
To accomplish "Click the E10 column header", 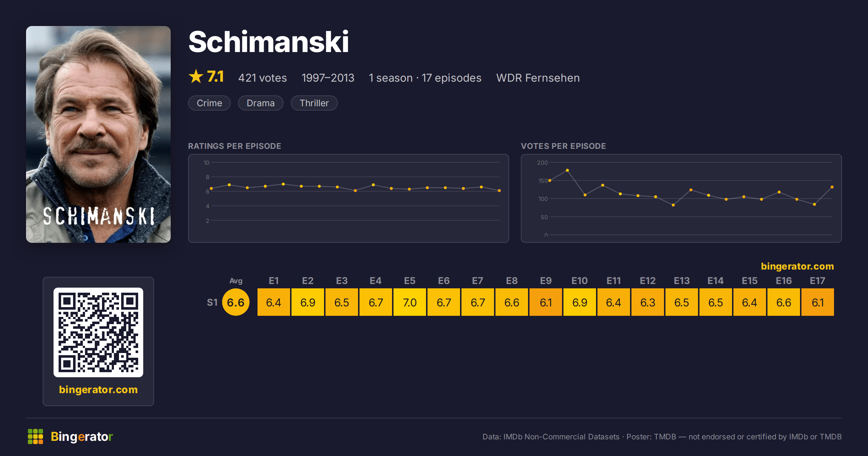I will coord(579,281).
